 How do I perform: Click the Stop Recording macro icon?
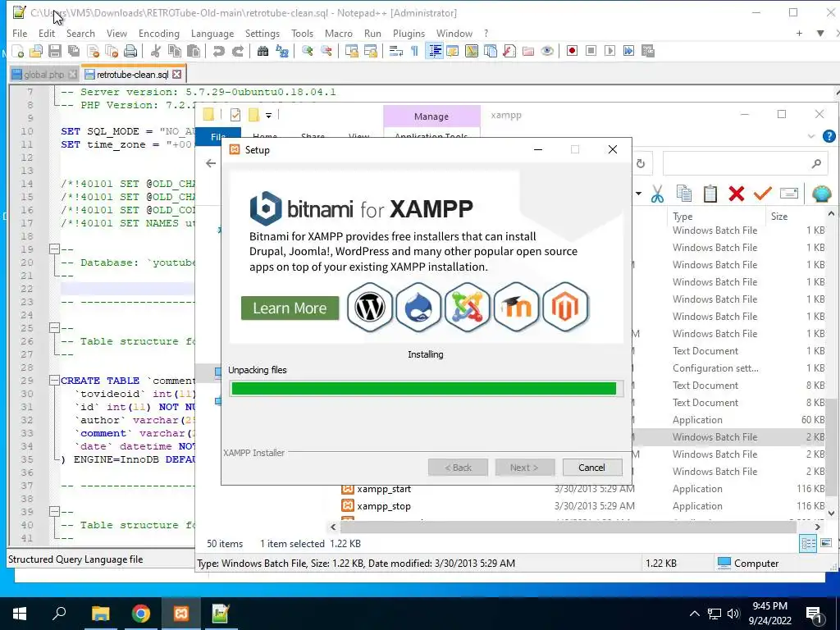pyautogui.click(x=591, y=51)
